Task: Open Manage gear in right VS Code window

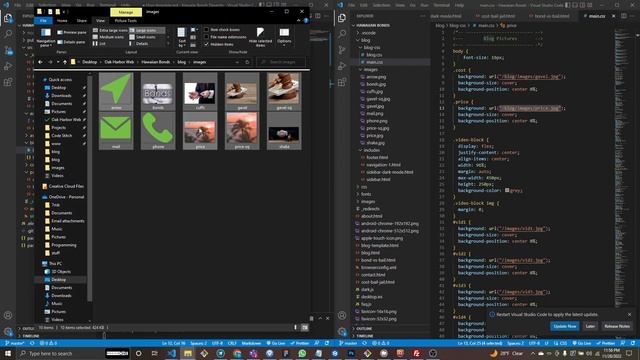Action: tap(342, 331)
